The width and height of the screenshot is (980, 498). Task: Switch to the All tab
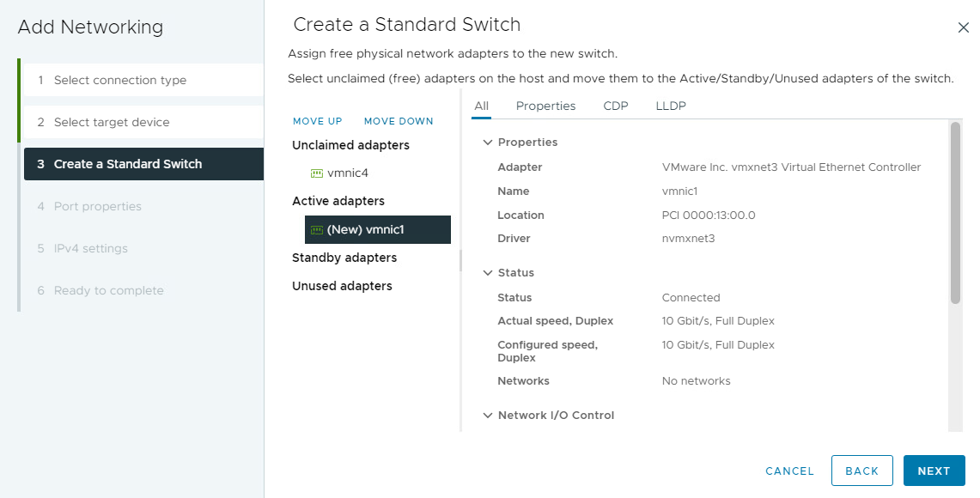pos(481,106)
